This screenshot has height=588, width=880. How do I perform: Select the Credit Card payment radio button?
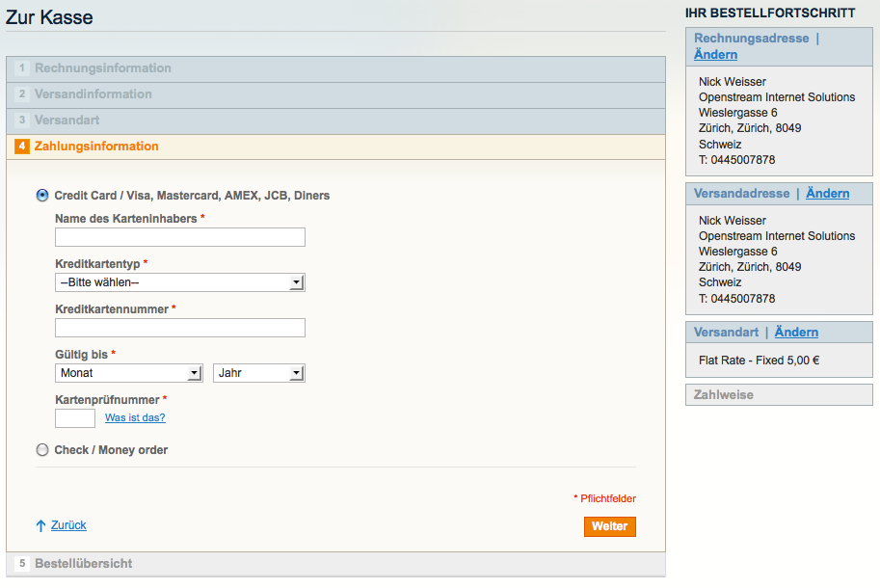click(42, 195)
